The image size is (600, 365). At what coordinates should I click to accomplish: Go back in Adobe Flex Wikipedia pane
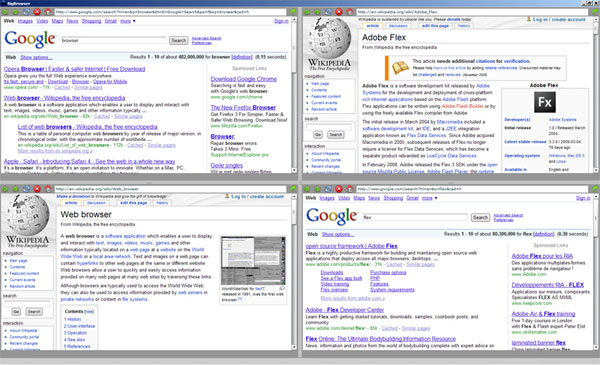coord(307,12)
